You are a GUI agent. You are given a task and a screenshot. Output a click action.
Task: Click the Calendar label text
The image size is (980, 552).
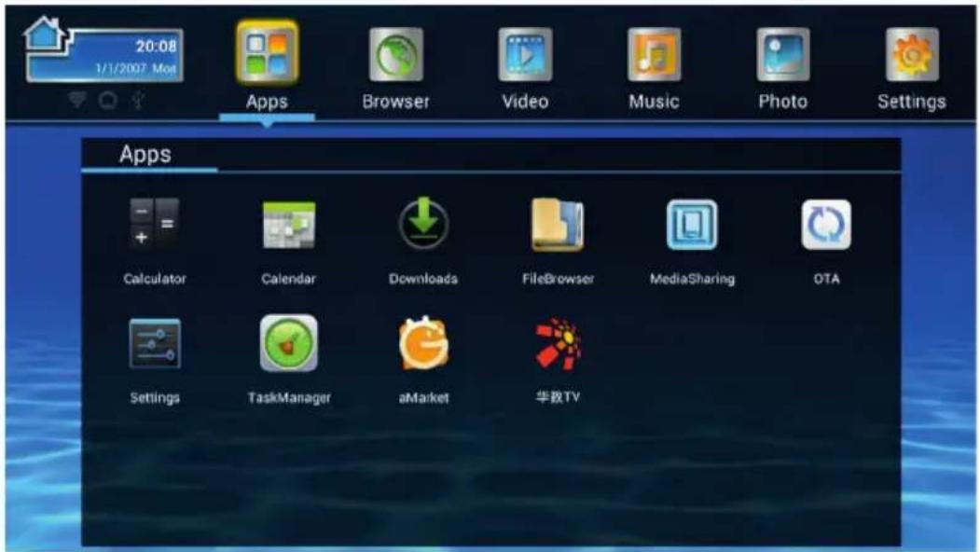click(289, 279)
